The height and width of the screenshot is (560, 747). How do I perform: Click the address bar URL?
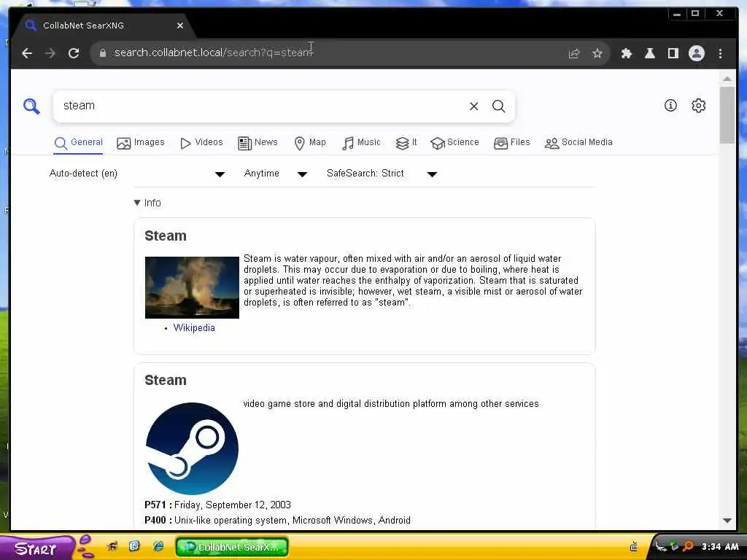coord(214,52)
